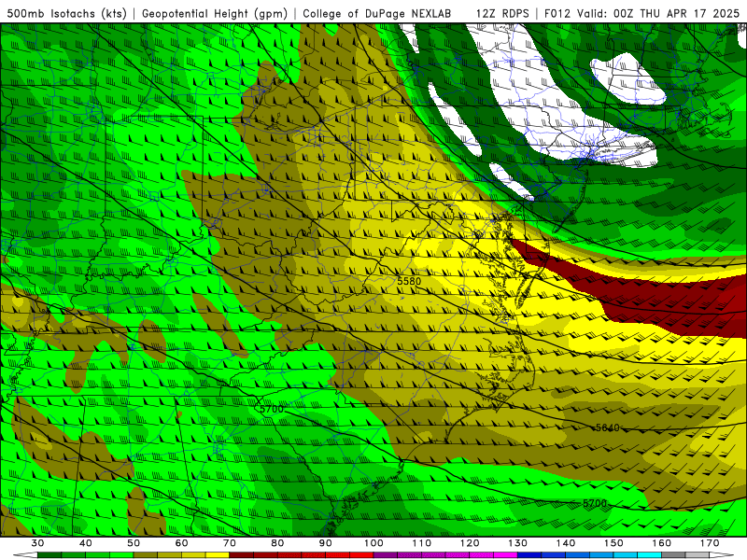Select the purple swatch starting at 100
Image resolution: width=747 pixels, height=560 pixels.
click(x=386, y=555)
